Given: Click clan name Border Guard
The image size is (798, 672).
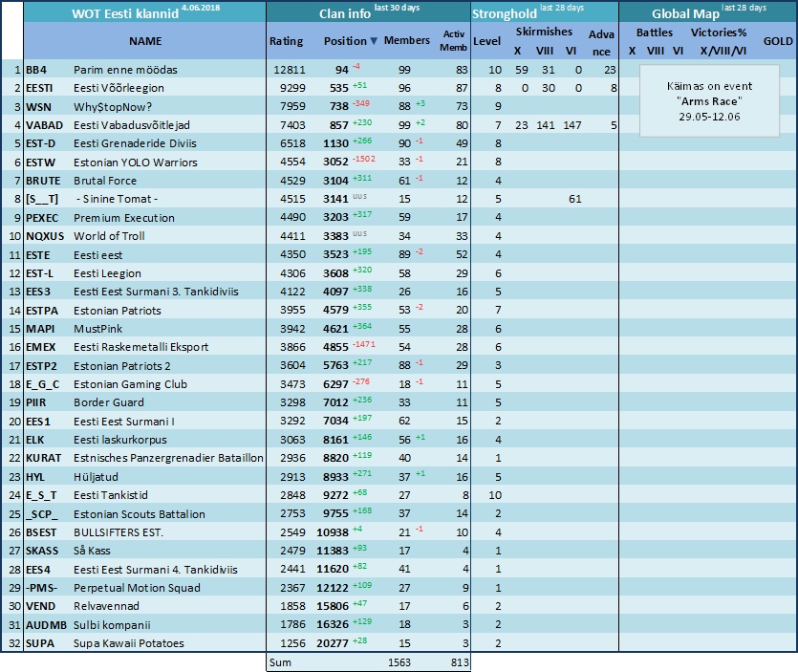Looking at the screenshot, I should (x=108, y=402).
